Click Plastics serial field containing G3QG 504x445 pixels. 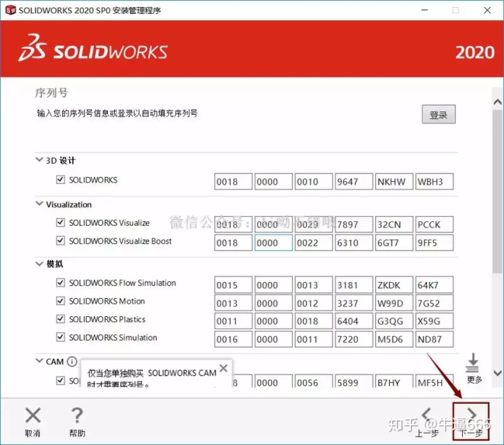(x=394, y=321)
